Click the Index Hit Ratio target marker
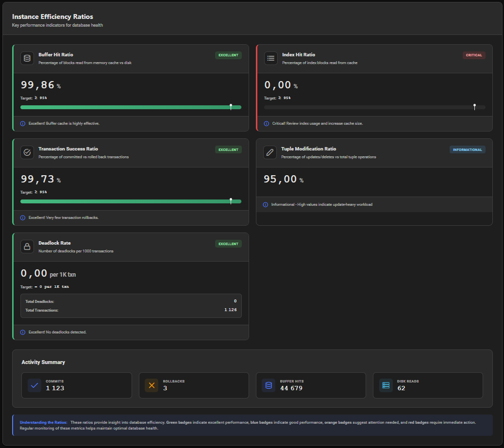This screenshot has width=504, height=448. coord(474,107)
